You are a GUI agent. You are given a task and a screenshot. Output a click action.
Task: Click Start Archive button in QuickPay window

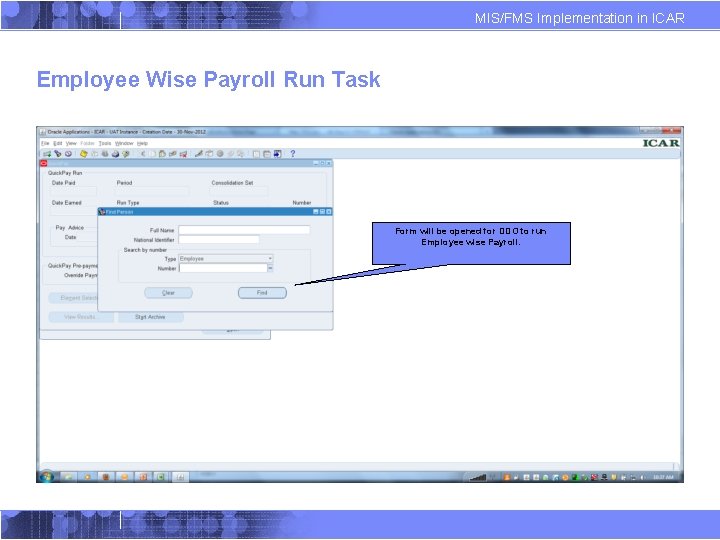point(151,317)
